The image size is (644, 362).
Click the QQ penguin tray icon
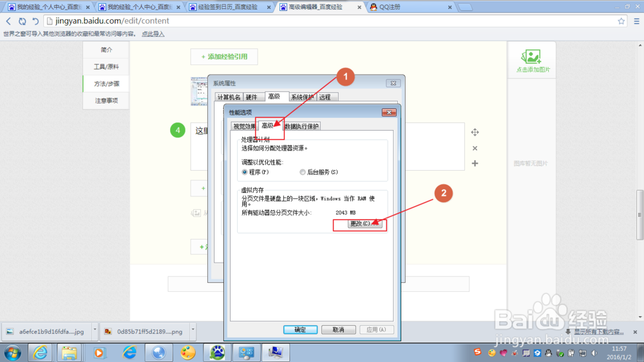548,353
